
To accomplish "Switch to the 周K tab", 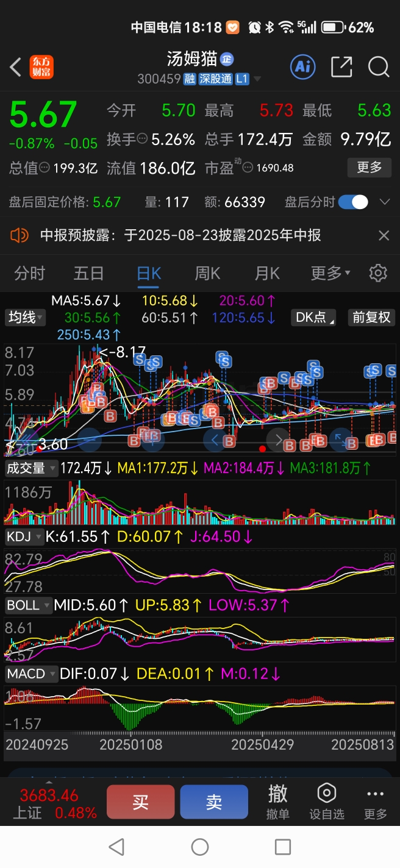I will [x=207, y=273].
